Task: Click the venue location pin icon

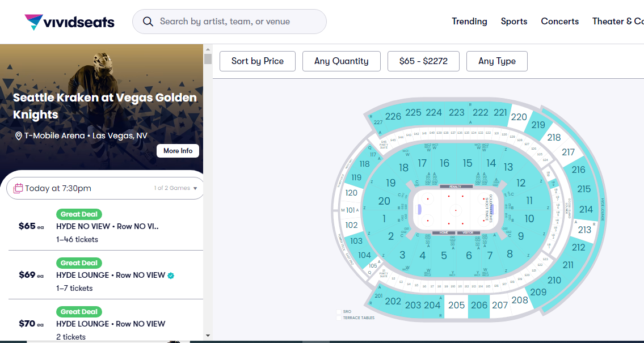Action: [18, 136]
